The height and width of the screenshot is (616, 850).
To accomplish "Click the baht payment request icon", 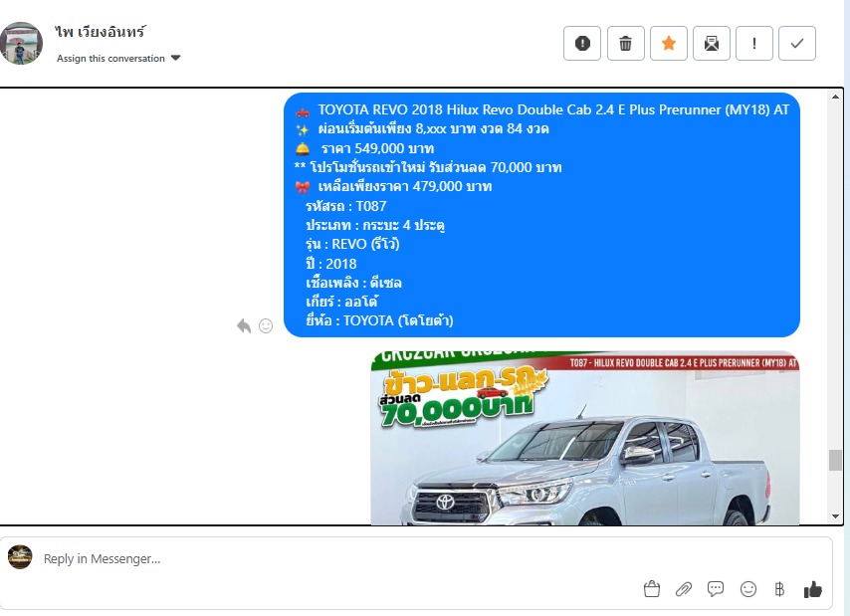I will (779, 589).
